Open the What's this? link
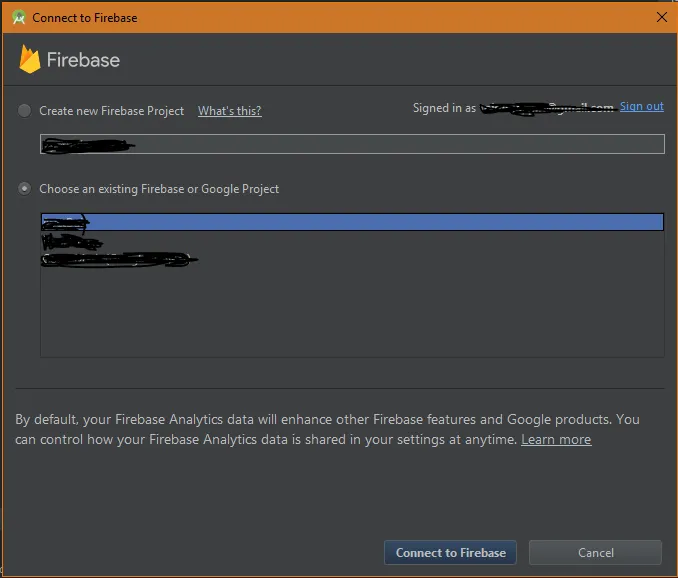Viewport: 678px width, 578px height. [230, 111]
